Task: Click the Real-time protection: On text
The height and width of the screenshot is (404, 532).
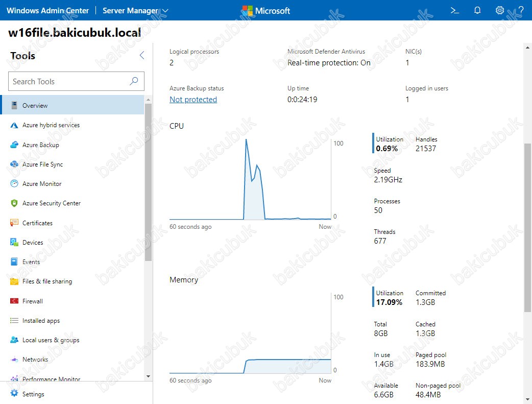Action: click(x=329, y=63)
